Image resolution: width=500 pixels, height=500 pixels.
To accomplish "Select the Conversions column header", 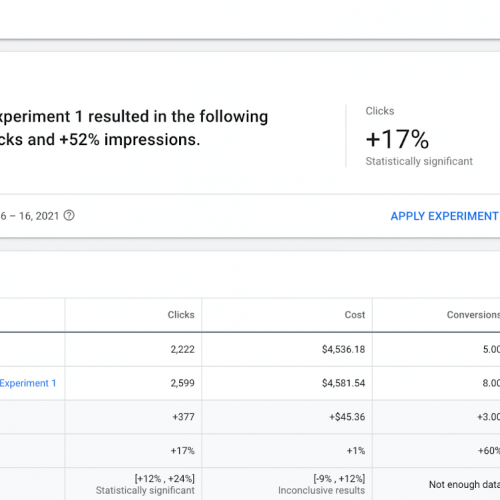I will pyautogui.click(x=473, y=315).
